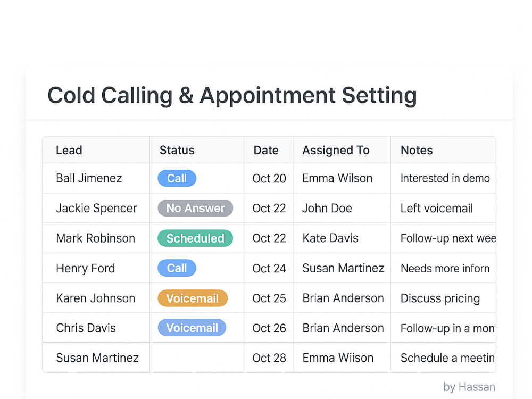Click the Cold Calling & Appointment Setting title
532x399 pixels.
232,95
